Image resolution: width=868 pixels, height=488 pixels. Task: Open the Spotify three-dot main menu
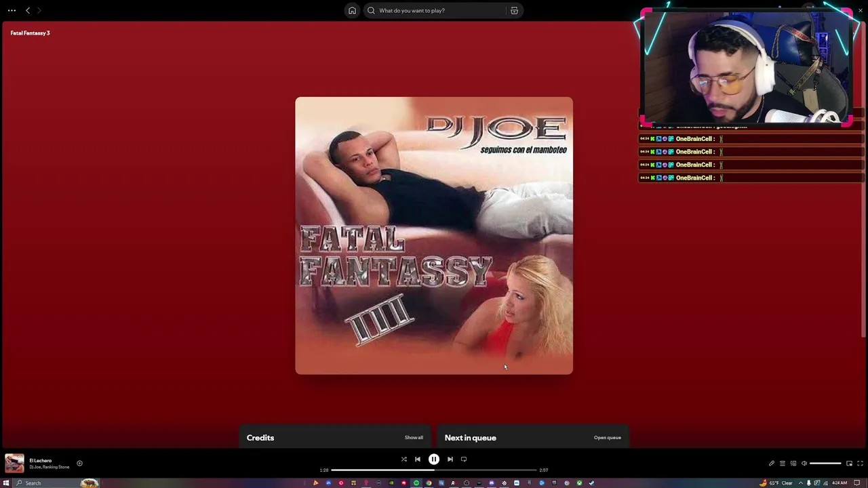pyautogui.click(x=12, y=10)
